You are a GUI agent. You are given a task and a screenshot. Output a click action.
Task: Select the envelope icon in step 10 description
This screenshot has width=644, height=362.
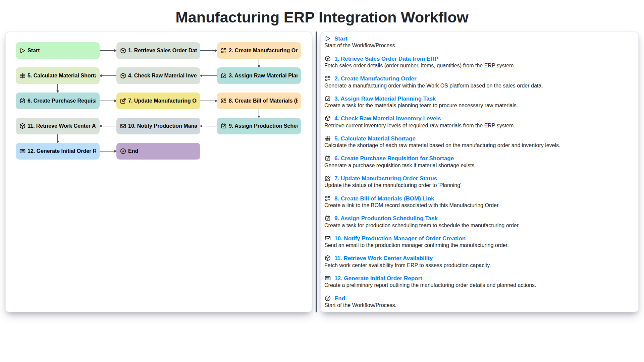click(x=328, y=238)
